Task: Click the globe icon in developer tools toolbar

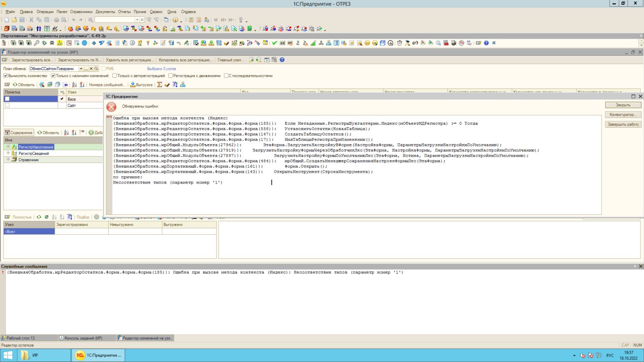Action: pyautogui.click(x=85, y=43)
